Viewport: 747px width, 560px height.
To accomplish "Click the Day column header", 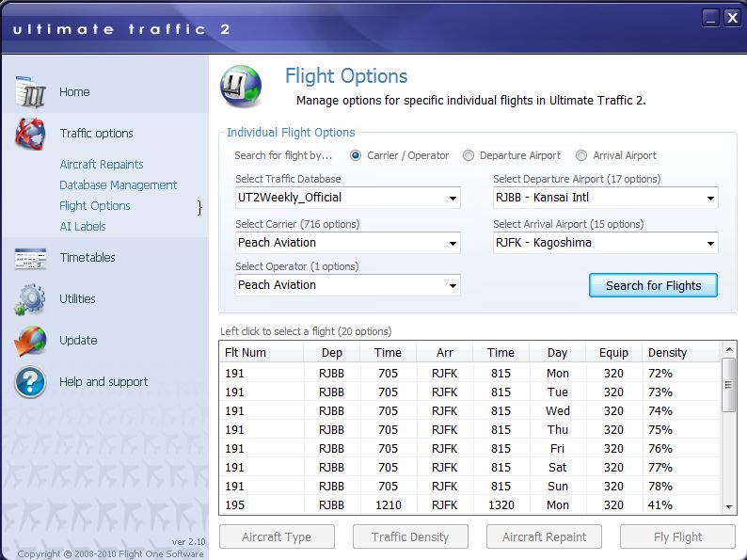I will click(x=557, y=353).
